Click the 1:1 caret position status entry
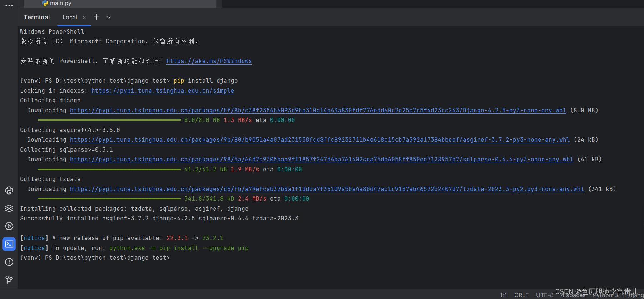Viewport: 644px width, 299px height. (503, 295)
